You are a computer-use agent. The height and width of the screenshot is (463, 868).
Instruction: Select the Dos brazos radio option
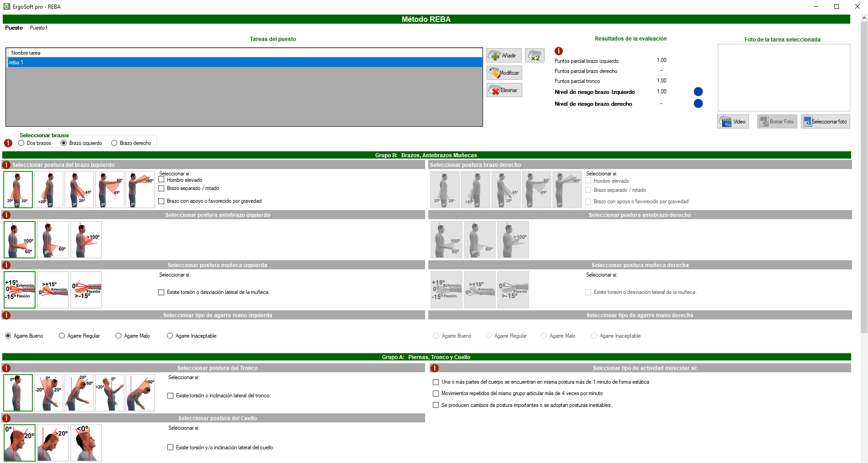[x=35, y=143]
